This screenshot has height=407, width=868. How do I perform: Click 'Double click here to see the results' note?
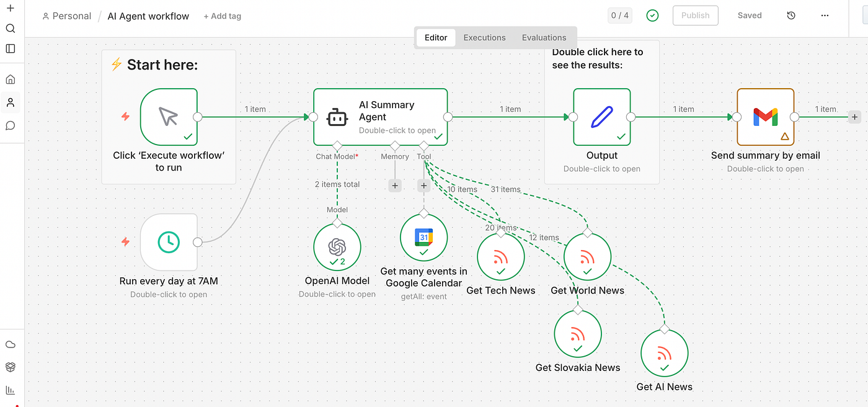(x=598, y=58)
